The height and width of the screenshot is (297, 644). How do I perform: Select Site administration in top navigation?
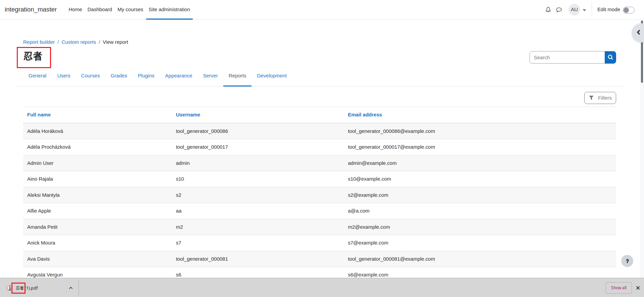[x=169, y=9]
